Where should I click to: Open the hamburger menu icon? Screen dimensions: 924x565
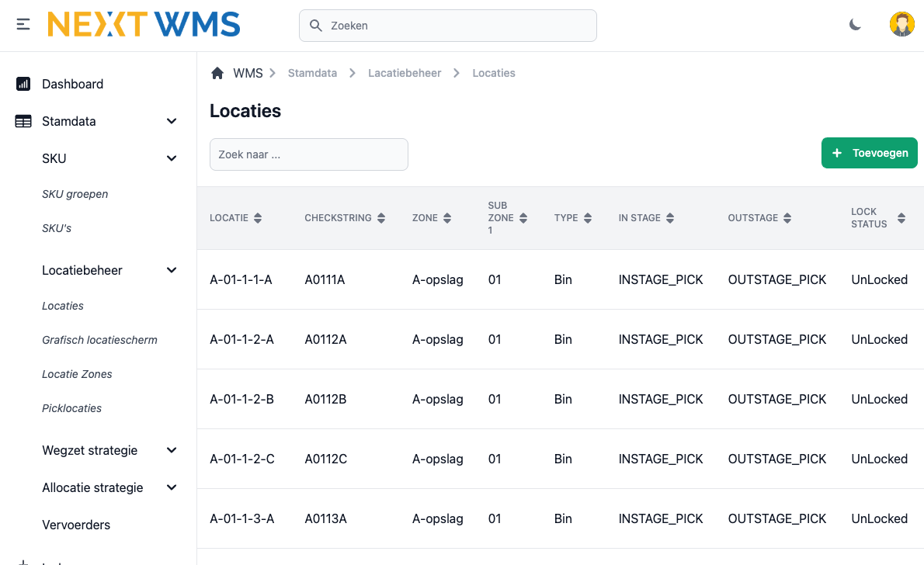[23, 24]
